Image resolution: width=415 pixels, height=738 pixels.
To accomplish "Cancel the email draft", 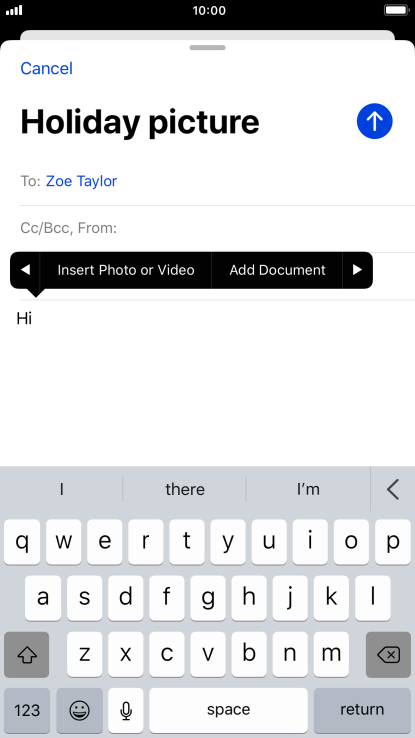I will [47, 68].
